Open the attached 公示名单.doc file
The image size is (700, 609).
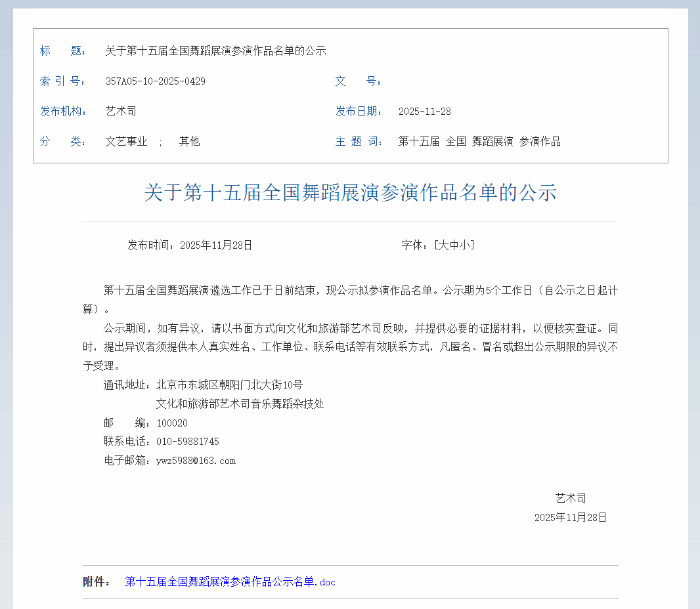click(x=230, y=582)
